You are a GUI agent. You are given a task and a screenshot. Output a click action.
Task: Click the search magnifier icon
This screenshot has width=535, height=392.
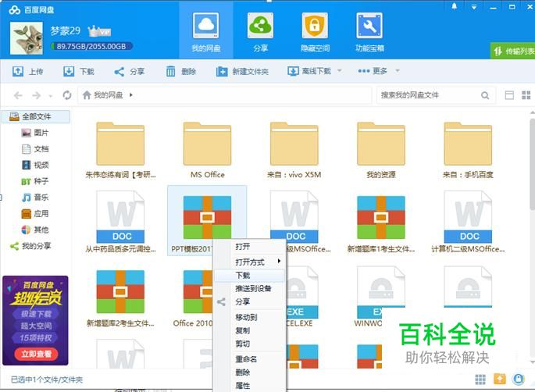485,95
